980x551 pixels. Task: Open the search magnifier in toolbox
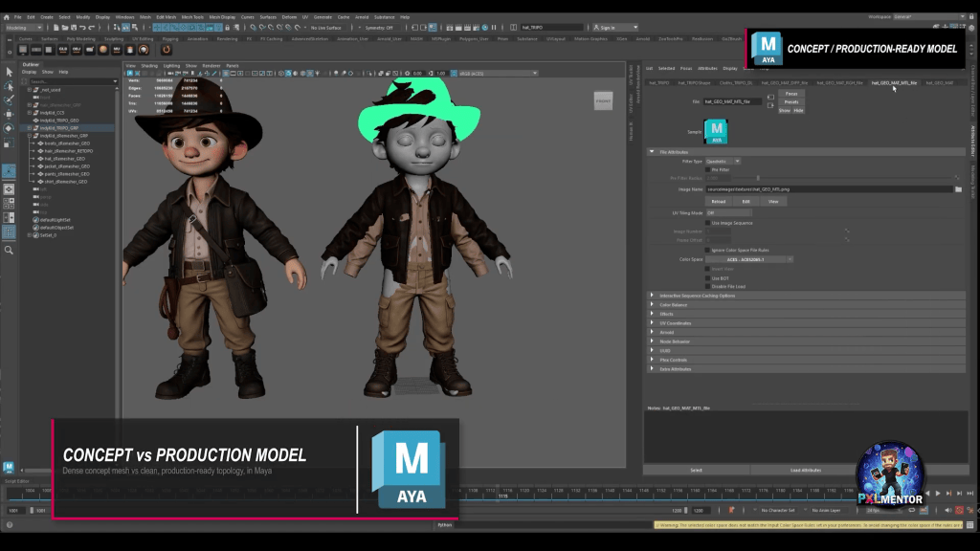(9, 250)
